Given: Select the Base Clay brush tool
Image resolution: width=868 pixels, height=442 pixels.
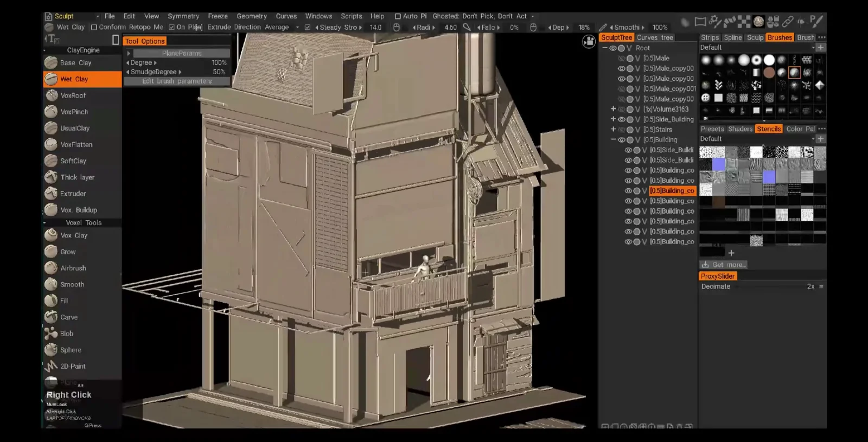Looking at the screenshot, I should point(82,63).
